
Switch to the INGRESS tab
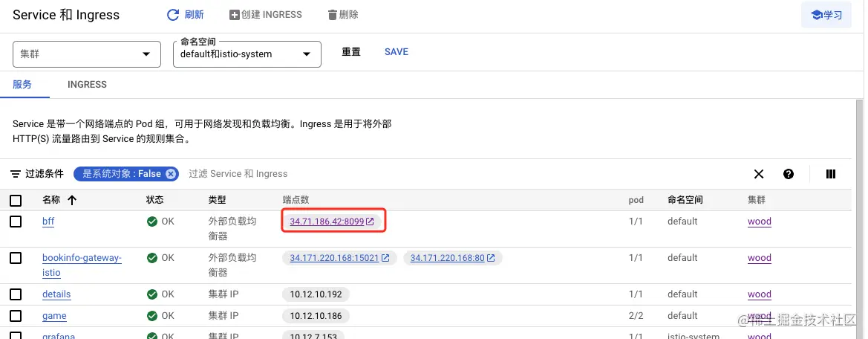point(87,85)
